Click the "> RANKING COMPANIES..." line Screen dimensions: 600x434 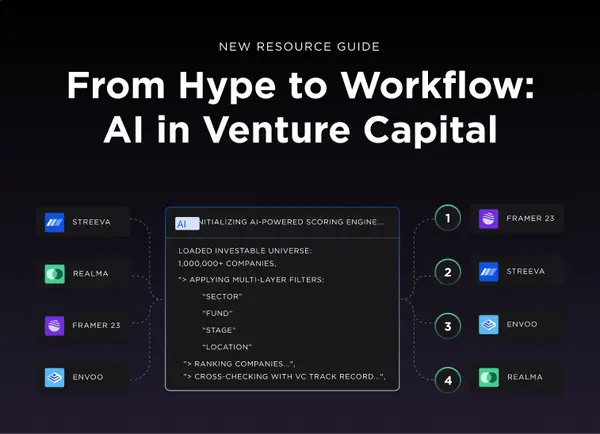239,364
